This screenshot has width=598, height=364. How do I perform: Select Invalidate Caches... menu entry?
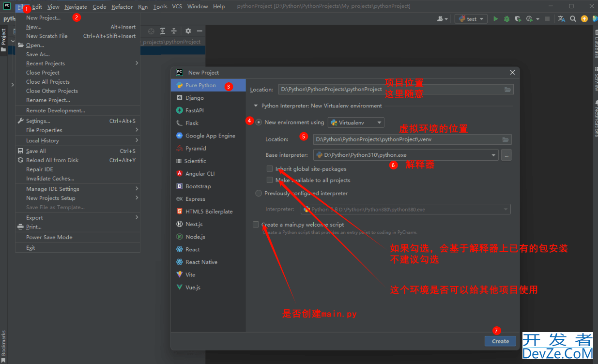pos(78,178)
